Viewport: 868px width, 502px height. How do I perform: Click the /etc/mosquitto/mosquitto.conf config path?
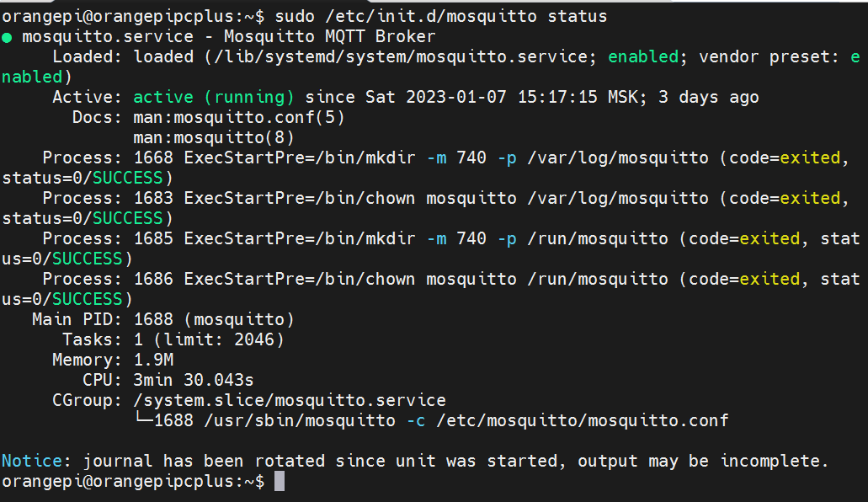582,420
